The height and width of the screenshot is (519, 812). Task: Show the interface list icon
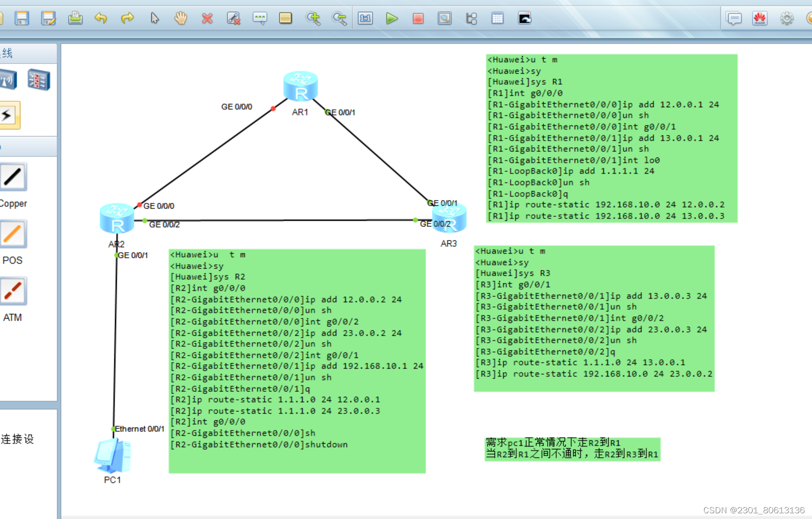[x=471, y=19]
